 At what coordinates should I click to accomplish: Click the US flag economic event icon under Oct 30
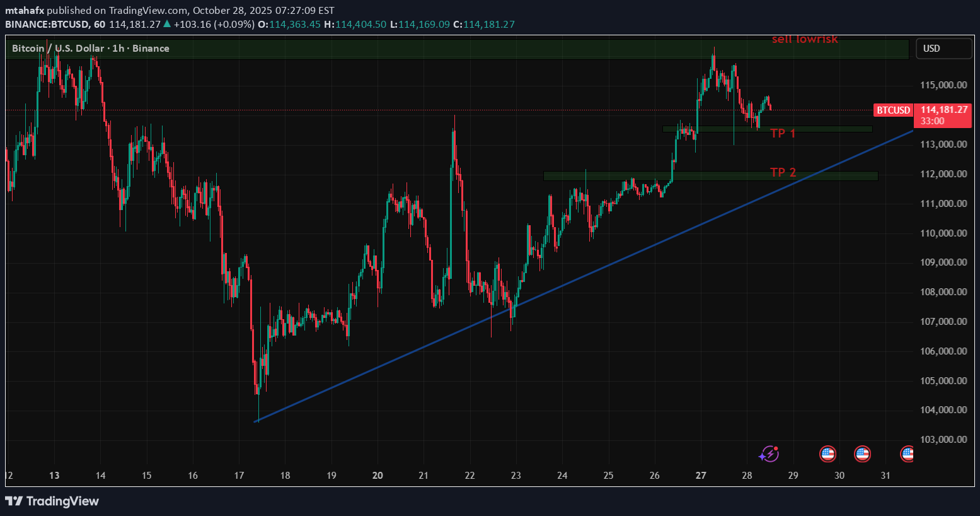(827, 454)
